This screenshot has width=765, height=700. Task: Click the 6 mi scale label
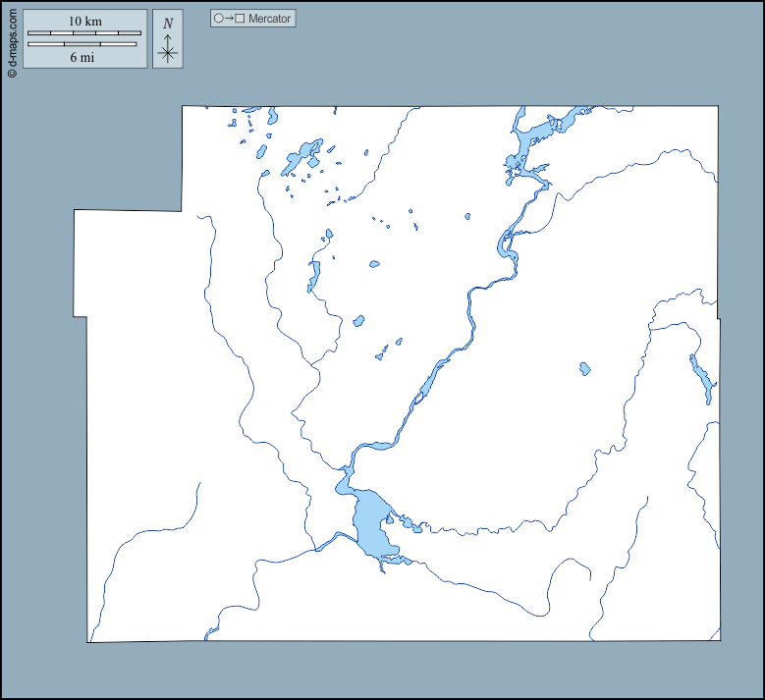pyautogui.click(x=84, y=57)
